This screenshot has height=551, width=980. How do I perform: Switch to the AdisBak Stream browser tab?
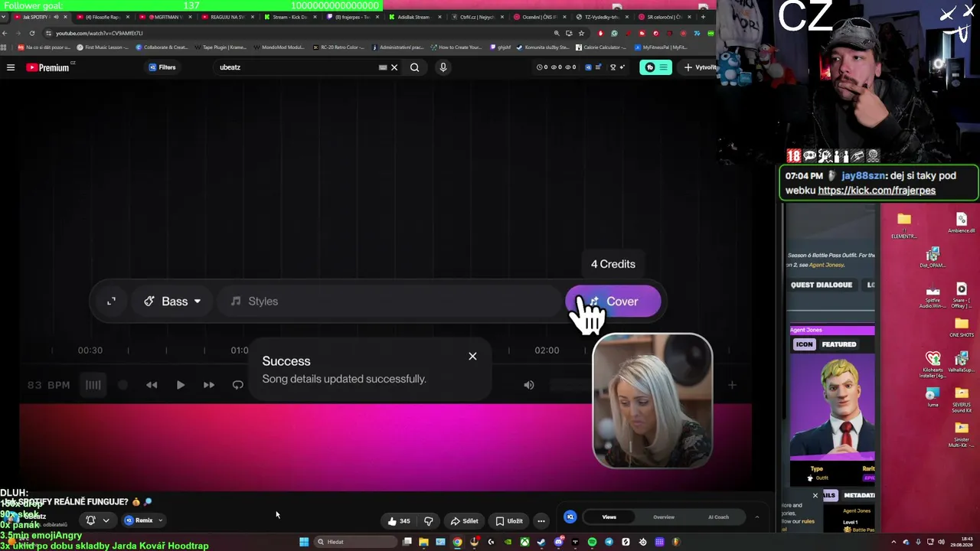click(413, 17)
